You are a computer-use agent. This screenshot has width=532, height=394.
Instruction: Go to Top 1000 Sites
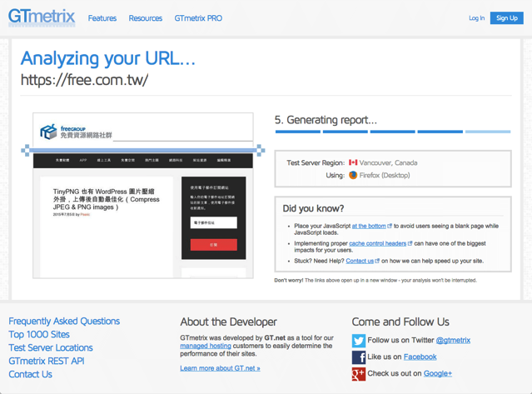coord(39,334)
